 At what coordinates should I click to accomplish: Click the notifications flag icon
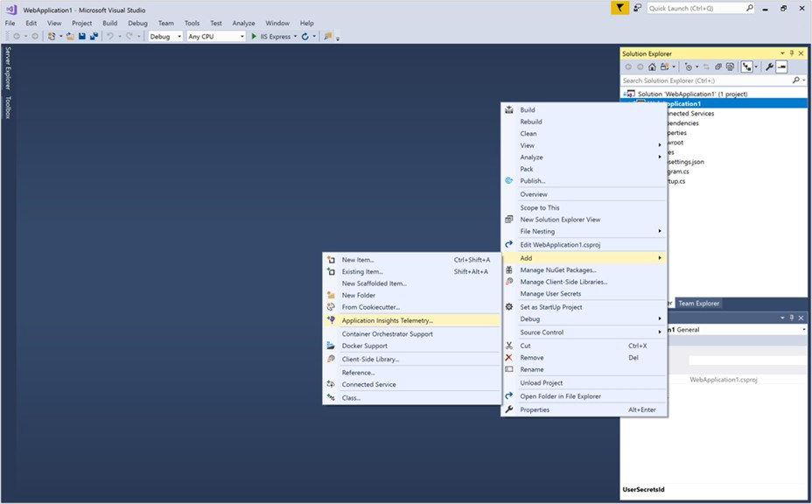tap(619, 8)
